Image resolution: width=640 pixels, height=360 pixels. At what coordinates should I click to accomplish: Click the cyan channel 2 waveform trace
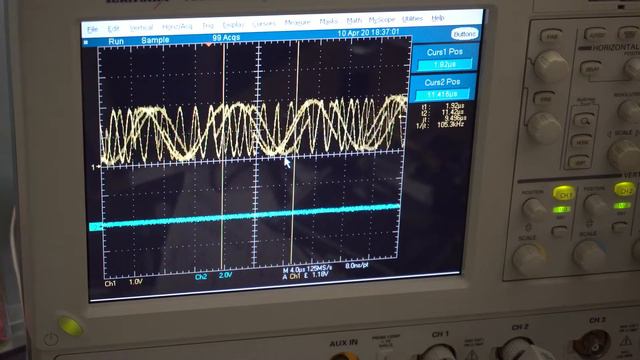251,216
